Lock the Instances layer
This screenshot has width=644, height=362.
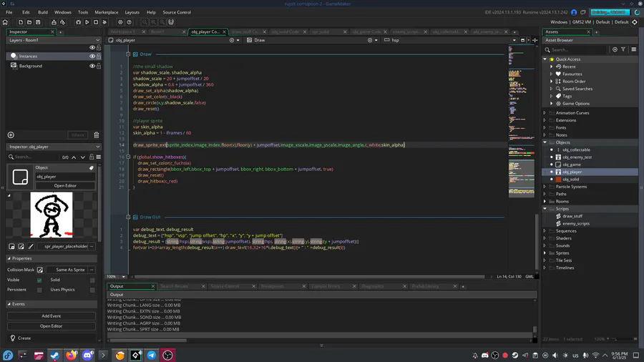[99, 57]
